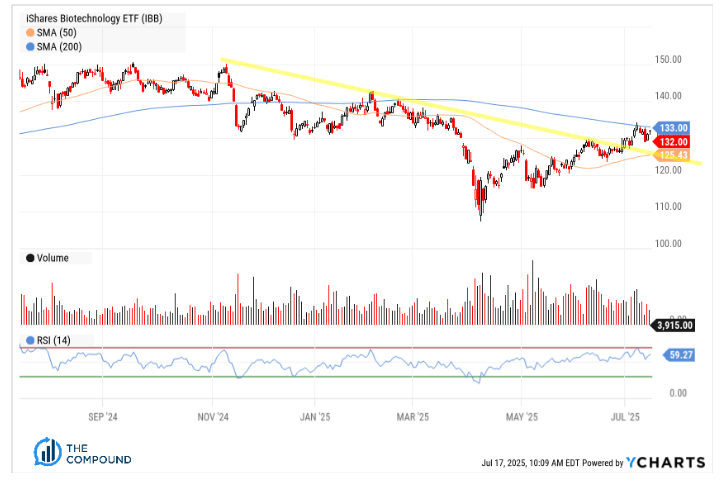Click the blue SMA (200) legend dot

(30, 47)
